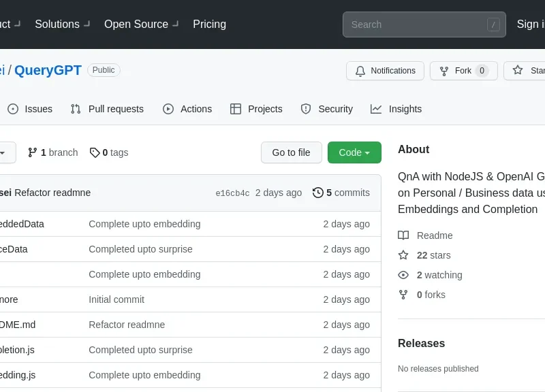Switch to the Projects tab
The height and width of the screenshot is (392, 545).
(x=256, y=109)
